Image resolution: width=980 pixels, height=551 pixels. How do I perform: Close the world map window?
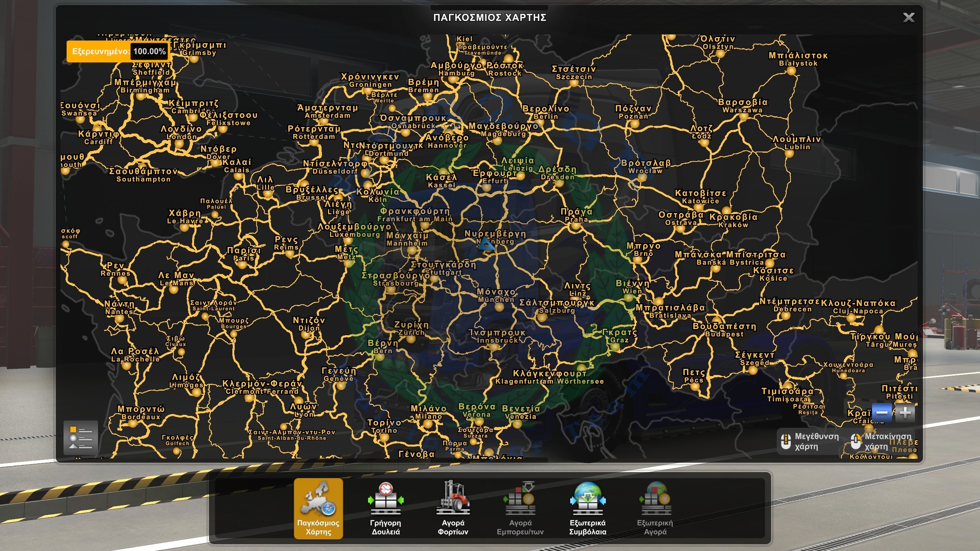pyautogui.click(x=908, y=17)
